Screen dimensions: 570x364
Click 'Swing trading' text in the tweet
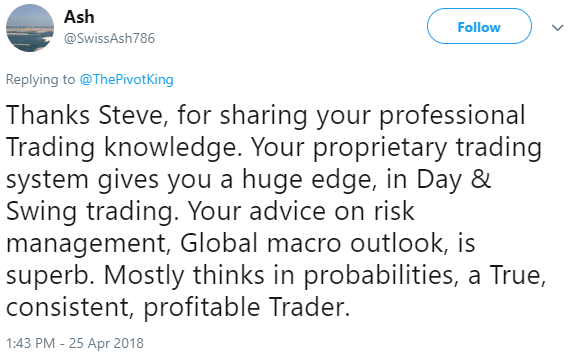90,212
